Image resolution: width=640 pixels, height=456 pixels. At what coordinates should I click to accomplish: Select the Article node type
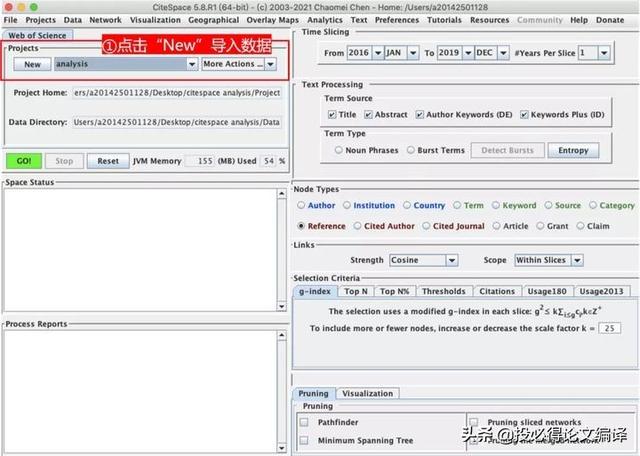tap(496, 226)
